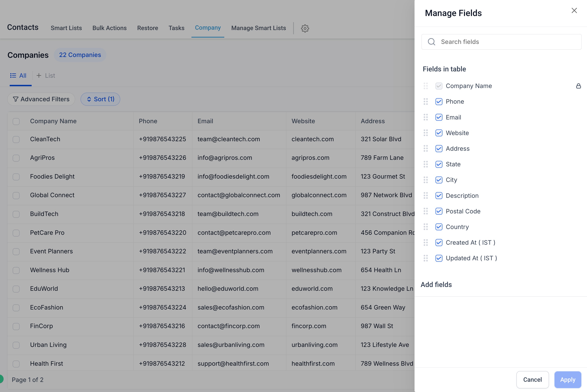Screen dimensions: 587x392
Task: Click Apply to save field changes
Action: click(568, 380)
